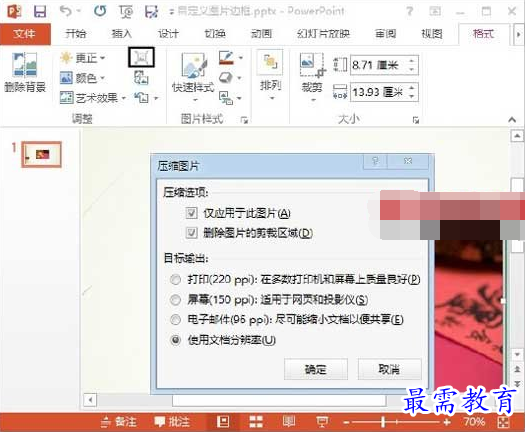Click the zoom slider handle

point(383,422)
